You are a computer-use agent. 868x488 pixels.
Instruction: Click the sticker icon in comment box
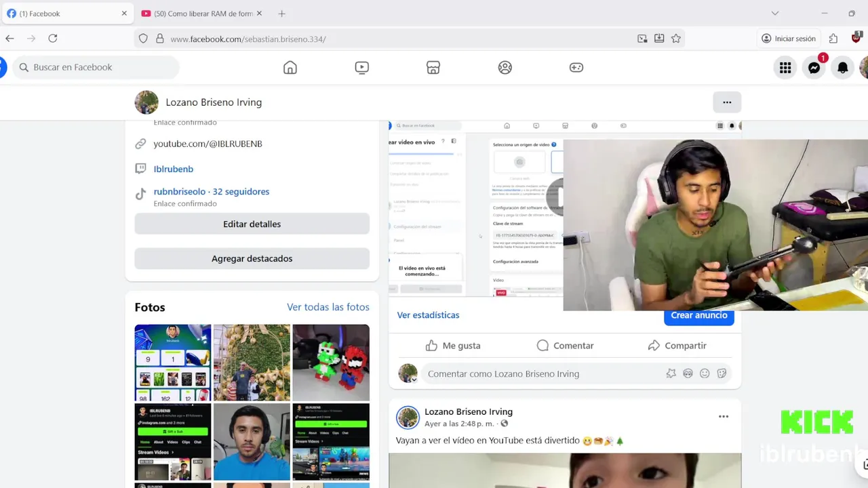point(722,373)
